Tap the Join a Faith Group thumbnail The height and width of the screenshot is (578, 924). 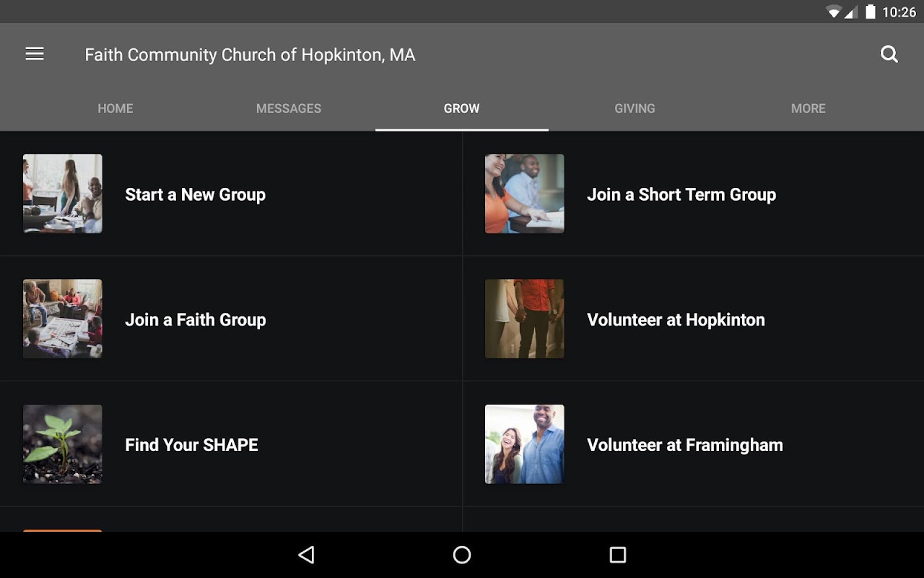pos(63,319)
